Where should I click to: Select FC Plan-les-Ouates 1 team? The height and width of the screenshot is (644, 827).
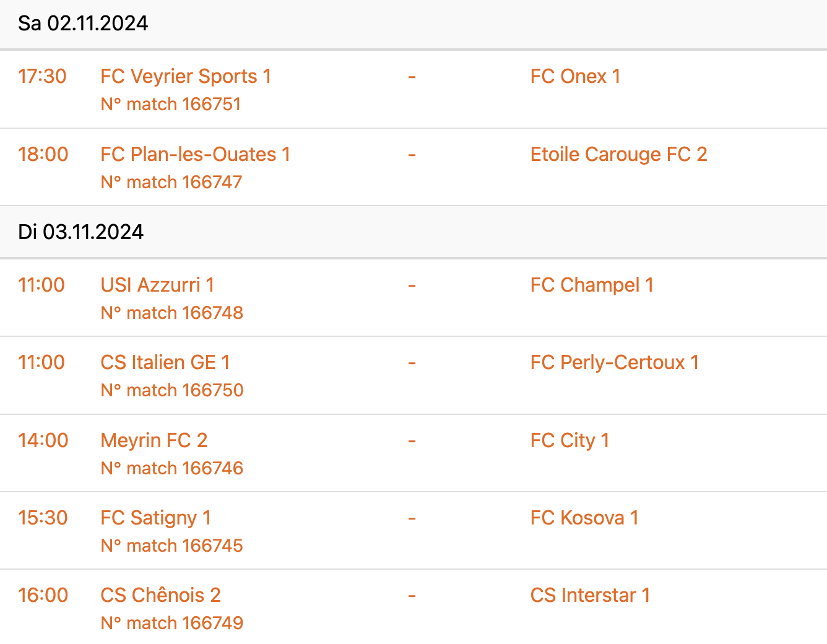tap(195, 154)
